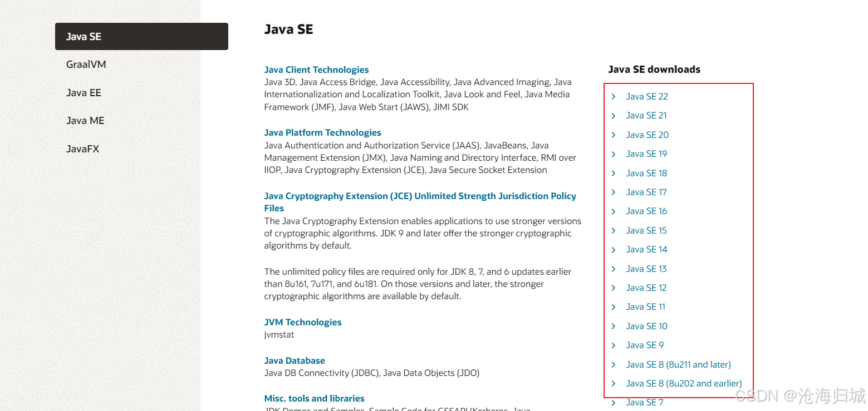Open the Java SE 21 download link

[646, 116]
